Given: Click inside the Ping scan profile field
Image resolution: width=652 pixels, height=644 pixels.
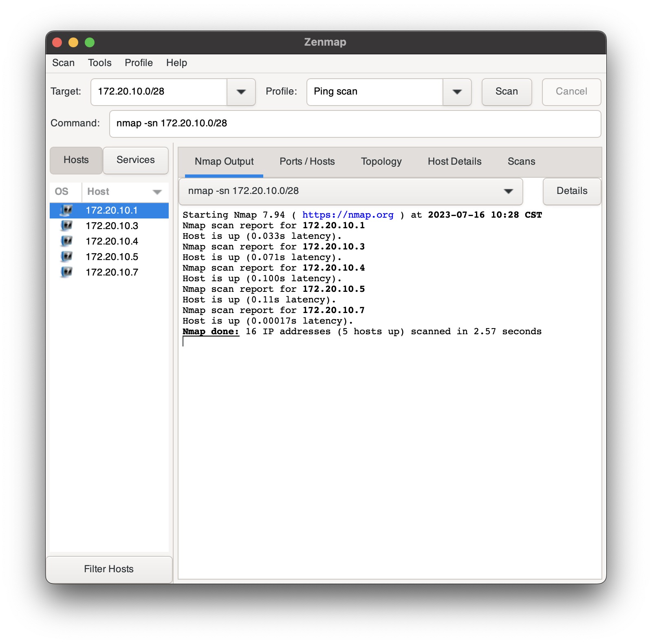Looking at the screenshot, I should (x=375, y=92).
